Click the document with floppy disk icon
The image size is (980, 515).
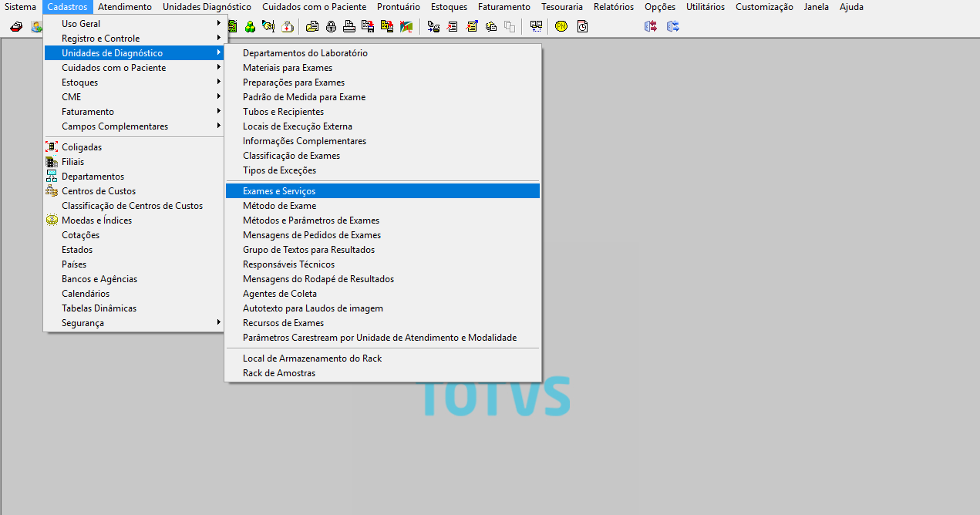[368, 26]
